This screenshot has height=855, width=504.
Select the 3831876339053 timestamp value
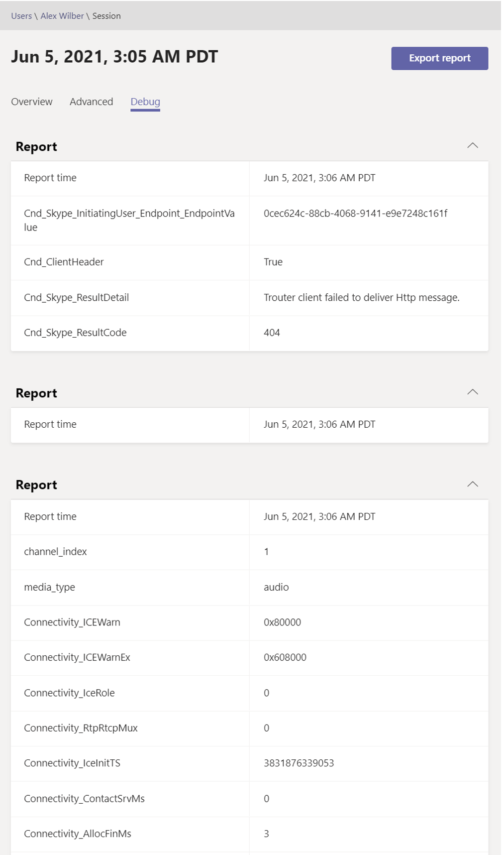[299, 763]
